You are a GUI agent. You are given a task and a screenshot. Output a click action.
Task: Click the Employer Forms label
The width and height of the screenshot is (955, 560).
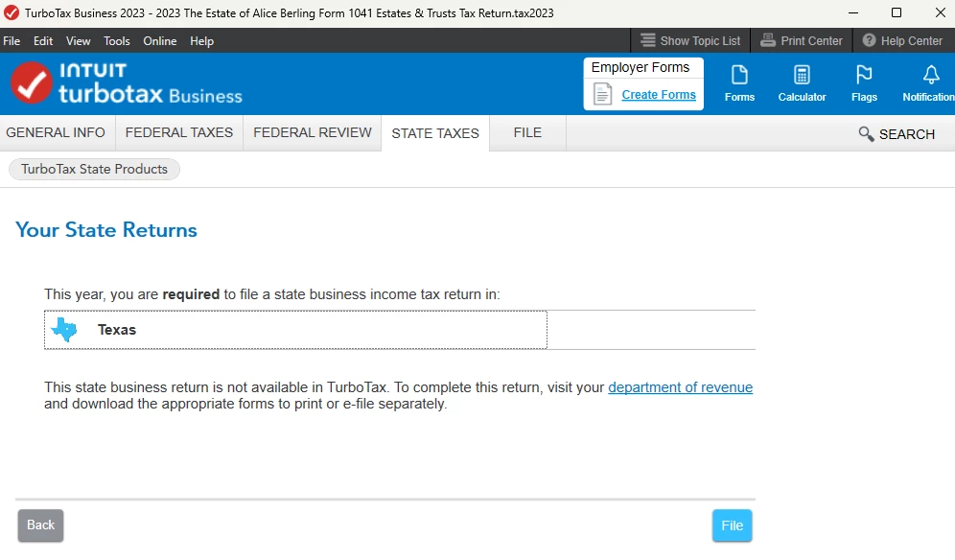[x=641, y=67]
